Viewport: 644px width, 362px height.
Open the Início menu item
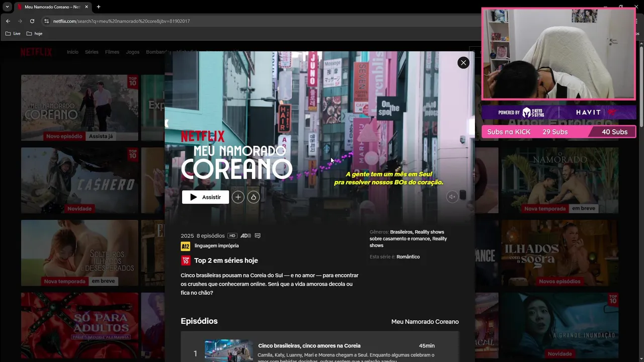(72, 52)
